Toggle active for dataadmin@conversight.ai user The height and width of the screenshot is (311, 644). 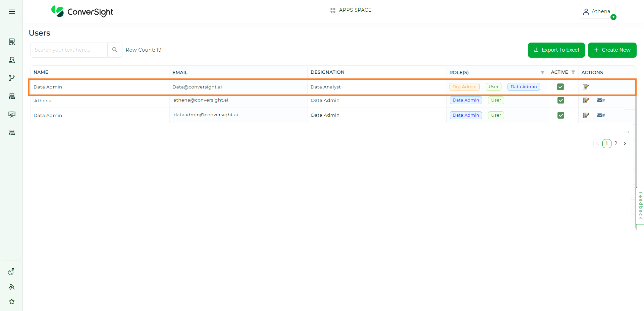(560, 115)
